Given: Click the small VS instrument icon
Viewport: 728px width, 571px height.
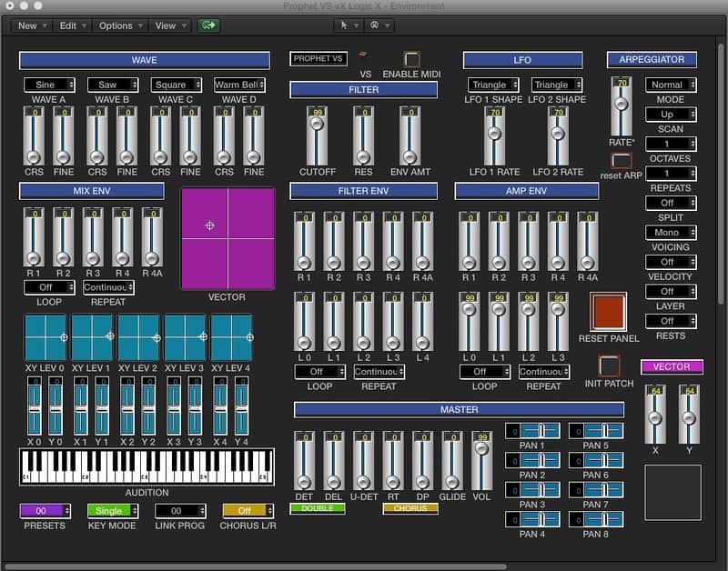Looking at the screenshot, I should click(x=363, y=55).
